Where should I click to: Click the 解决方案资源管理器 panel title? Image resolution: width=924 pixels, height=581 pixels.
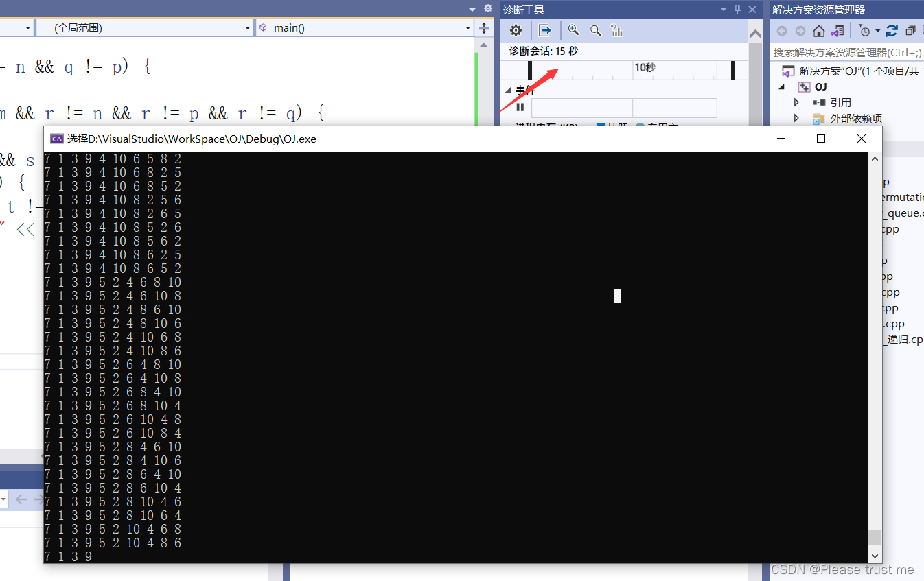point(818,10)
